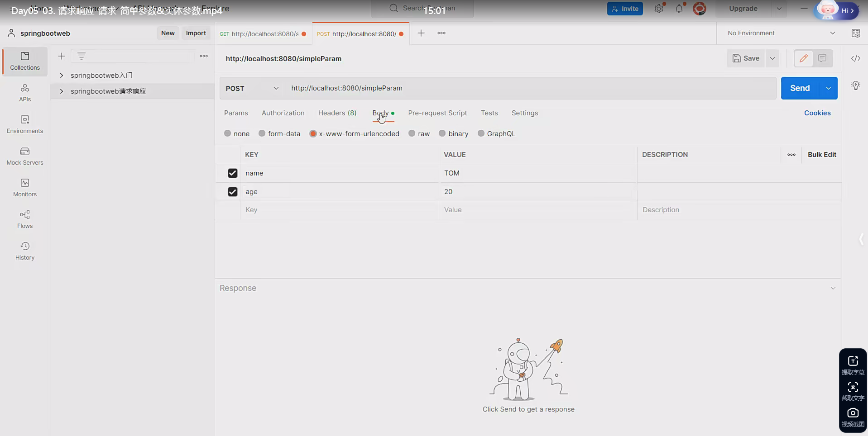Select the form-data body type

[x=262, y=133]
